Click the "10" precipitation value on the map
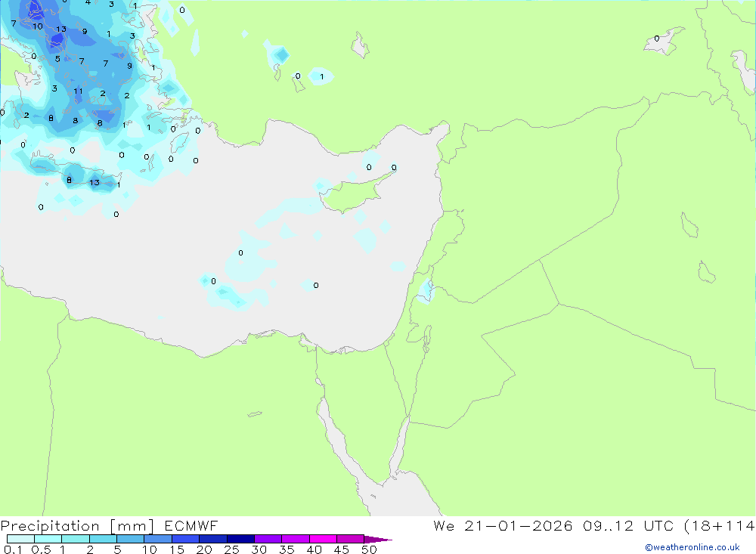This screenshot has width=756, height=554. tap(38, 26)
